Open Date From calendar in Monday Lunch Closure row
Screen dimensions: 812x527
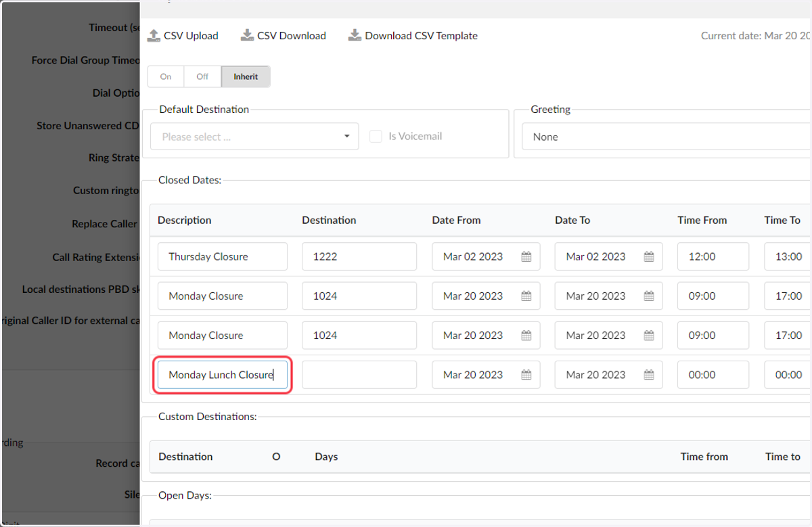(526, 375)
